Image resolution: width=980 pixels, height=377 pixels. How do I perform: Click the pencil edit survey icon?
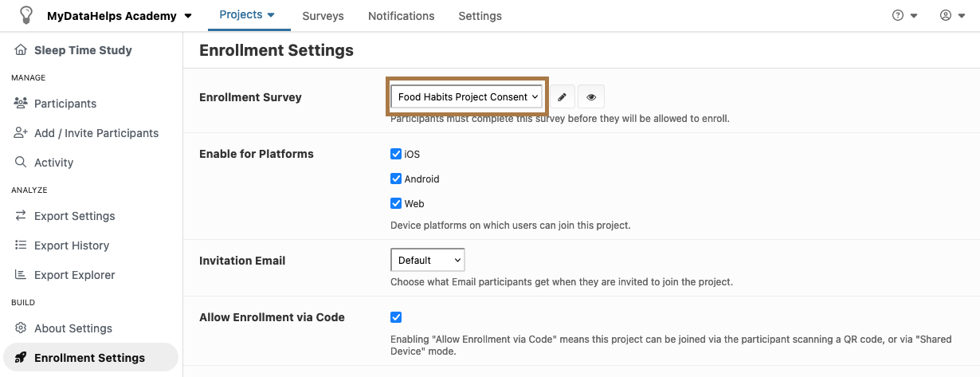tap(562, 97)
